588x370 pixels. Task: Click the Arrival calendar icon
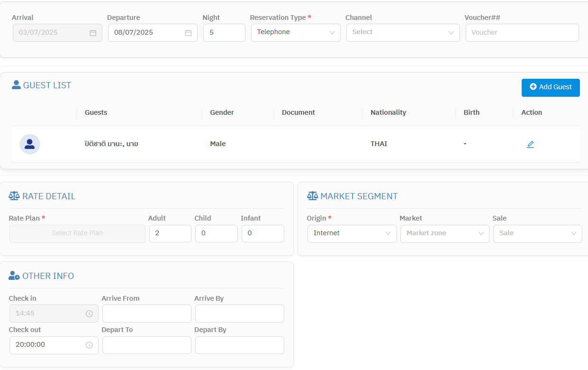click(x=93, y=33)
